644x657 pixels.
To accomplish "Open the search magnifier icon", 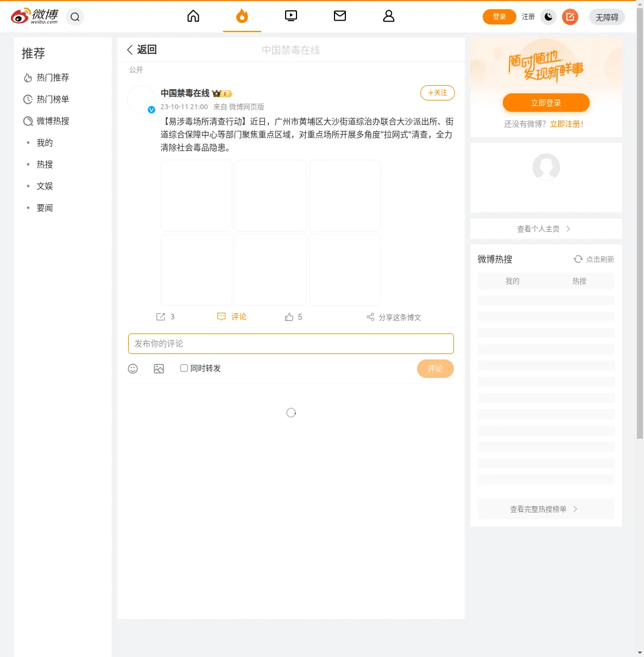I will 75,17.
